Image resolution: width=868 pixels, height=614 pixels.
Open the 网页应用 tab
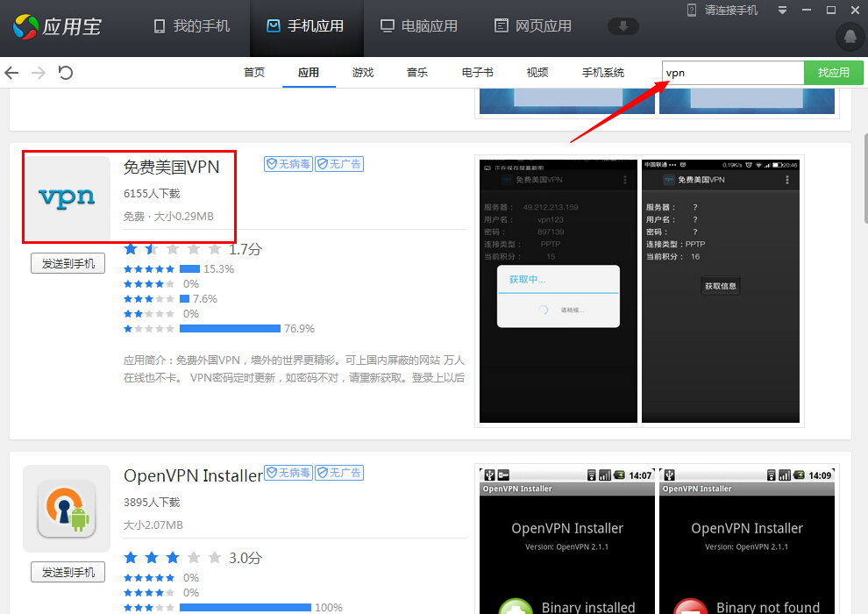532,26
